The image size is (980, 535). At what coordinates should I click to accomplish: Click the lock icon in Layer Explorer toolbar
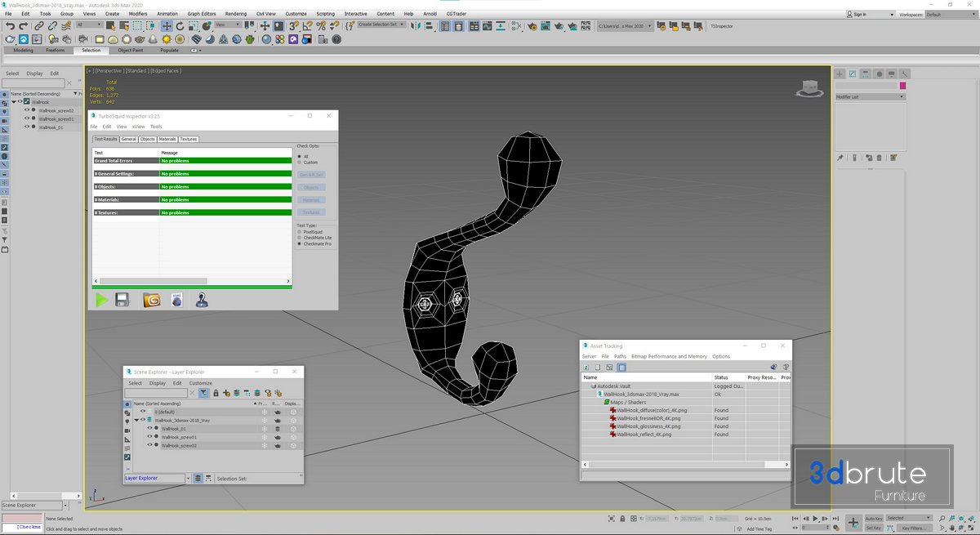[216, 393]
